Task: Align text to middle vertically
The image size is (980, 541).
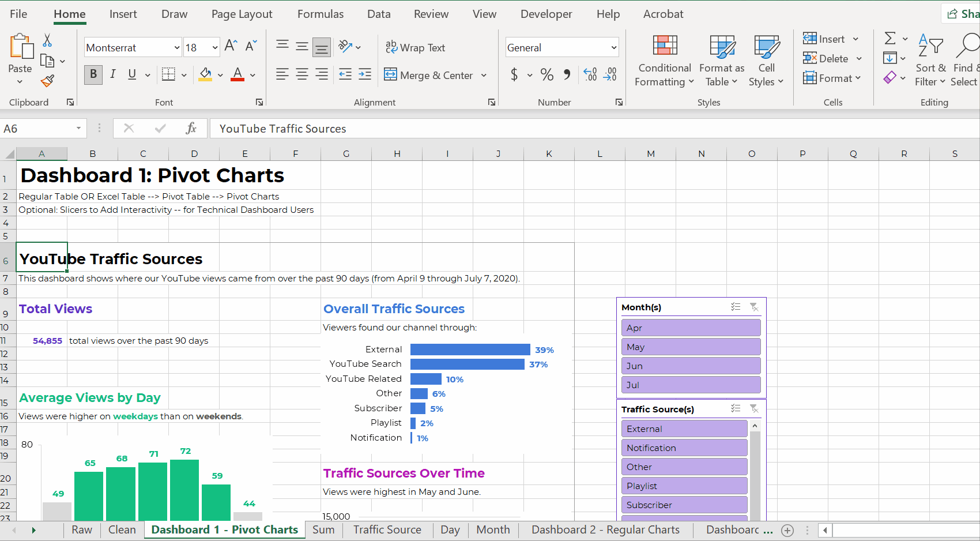Action: pyautogui.click(x=302, y=46)
